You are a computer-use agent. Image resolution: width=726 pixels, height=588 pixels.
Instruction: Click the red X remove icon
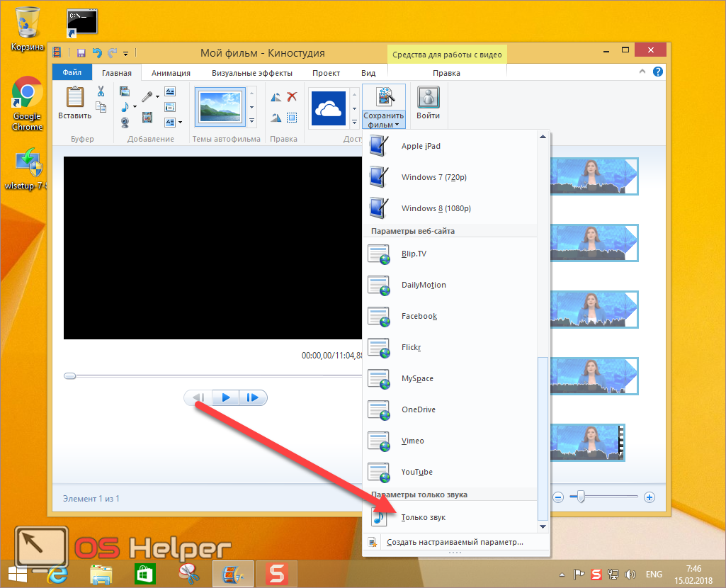point(292,97)
